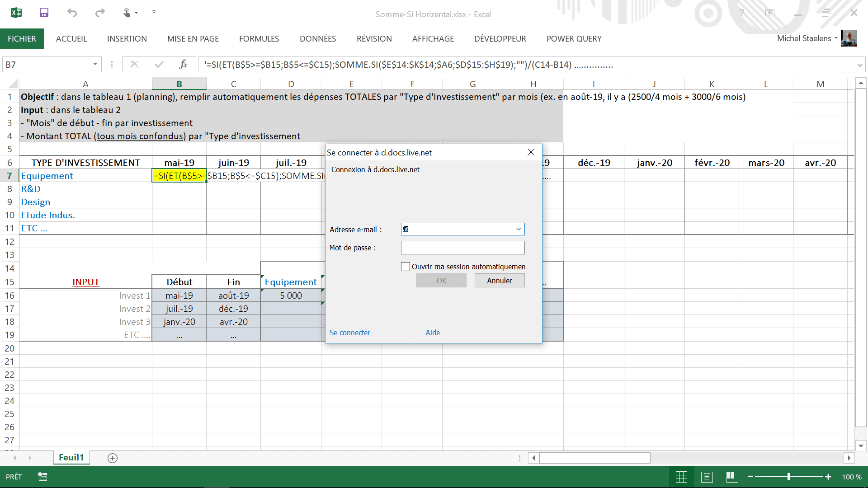
Task: Customize Quick Access Toolbar dropdown arrow
Action: [x=154, y=12]
